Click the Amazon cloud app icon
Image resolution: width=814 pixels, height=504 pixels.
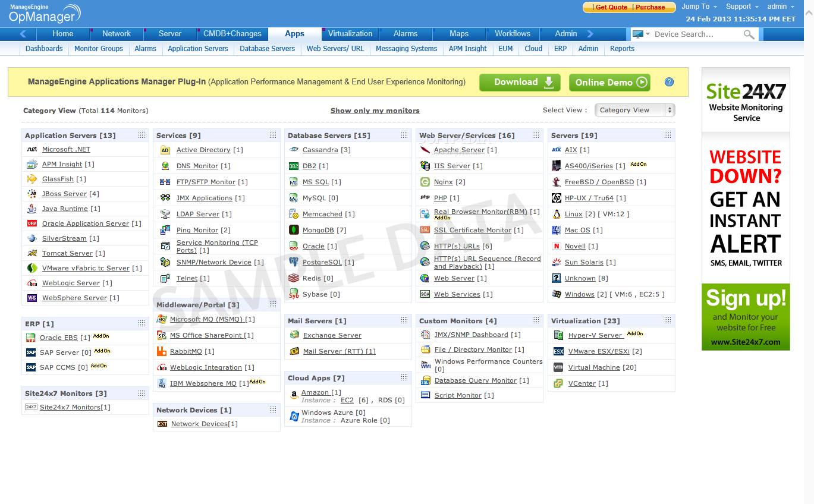click(x=294, y=395)
